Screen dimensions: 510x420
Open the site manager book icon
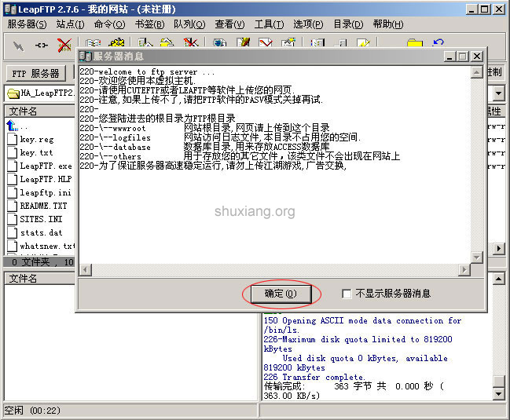point(93,43)
